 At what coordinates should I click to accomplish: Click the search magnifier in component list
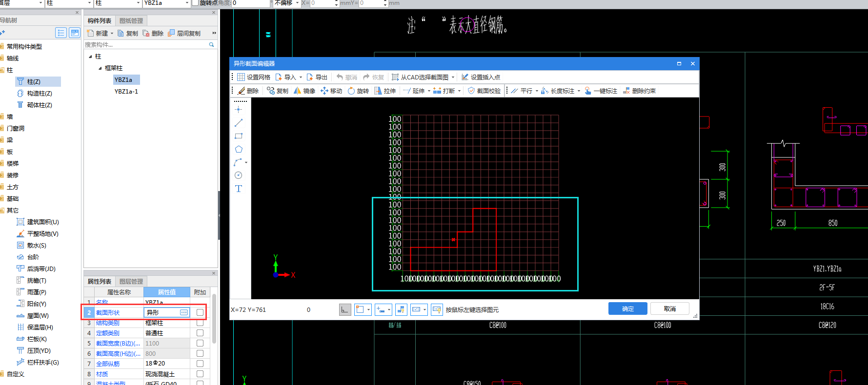point(212,44)
